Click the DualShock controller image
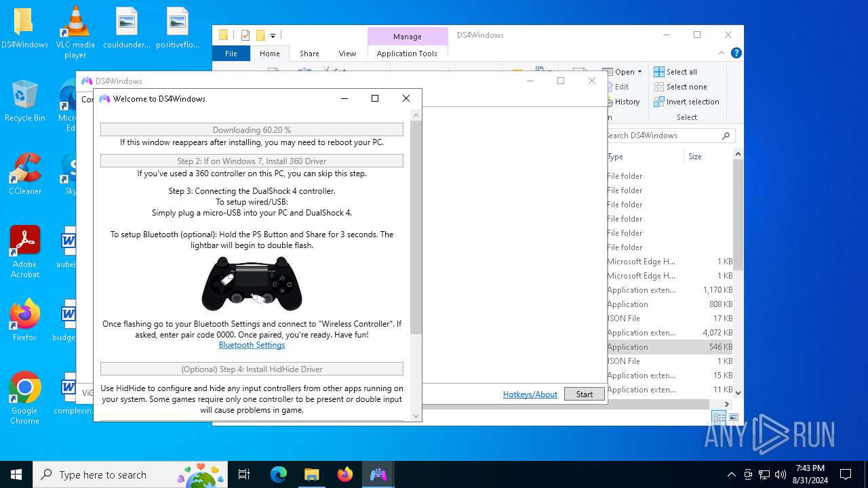Viewport: 868px width, 488px height. 252,283
